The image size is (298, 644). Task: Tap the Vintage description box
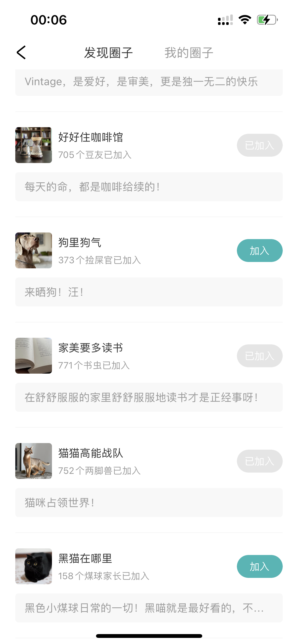[x=149, y=82]
